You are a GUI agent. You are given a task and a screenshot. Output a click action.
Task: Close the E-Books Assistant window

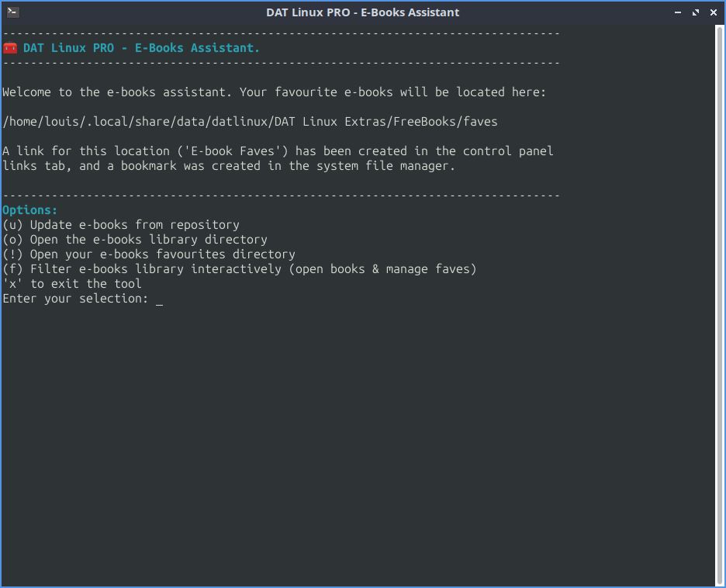tap(714, 12)
